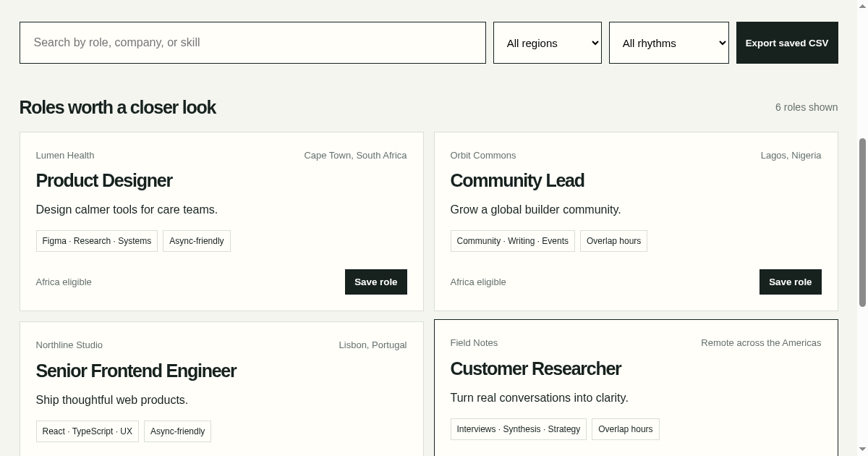Click the Community Lead title

pos(517,180)
